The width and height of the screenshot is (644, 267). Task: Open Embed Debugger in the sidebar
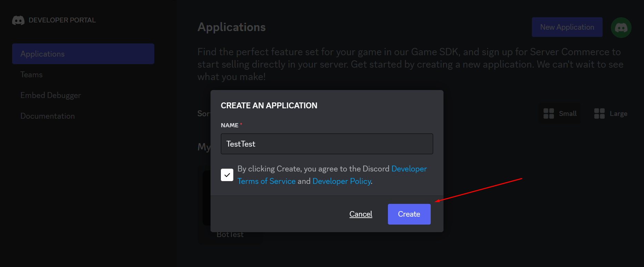[x=50, y=95]
